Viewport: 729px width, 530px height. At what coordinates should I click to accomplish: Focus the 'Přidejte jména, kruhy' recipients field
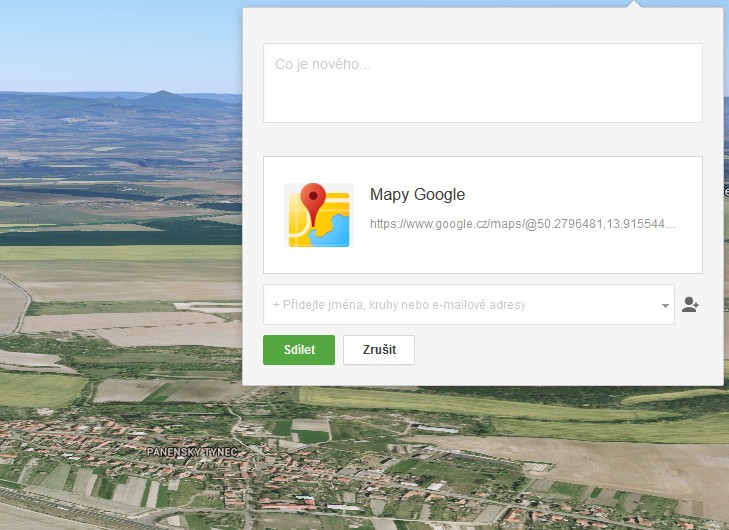[x=469, y=305]
